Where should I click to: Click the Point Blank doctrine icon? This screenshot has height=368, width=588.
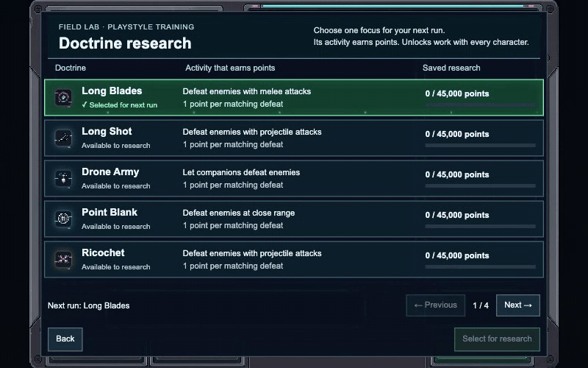click(63, 219)
